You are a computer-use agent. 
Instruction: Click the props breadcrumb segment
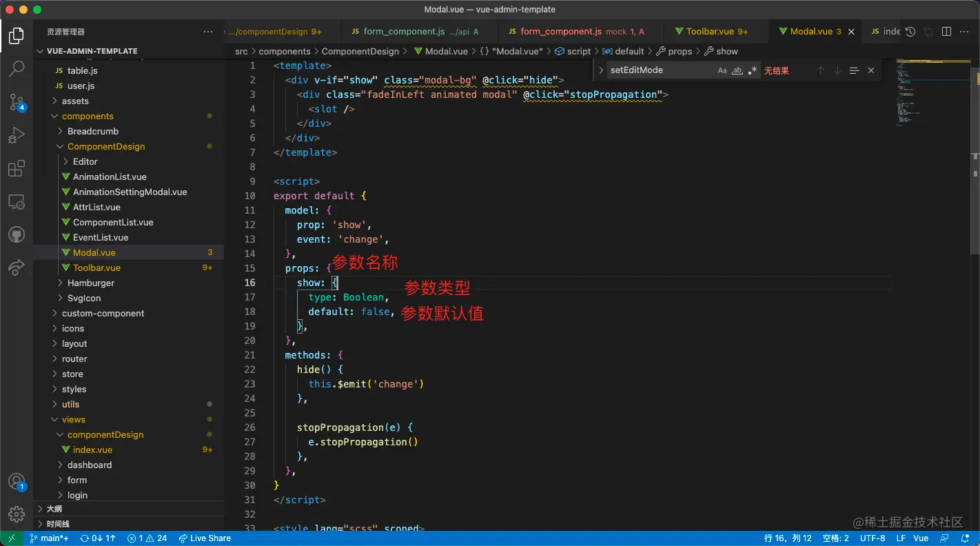click(x=674, y=51)
